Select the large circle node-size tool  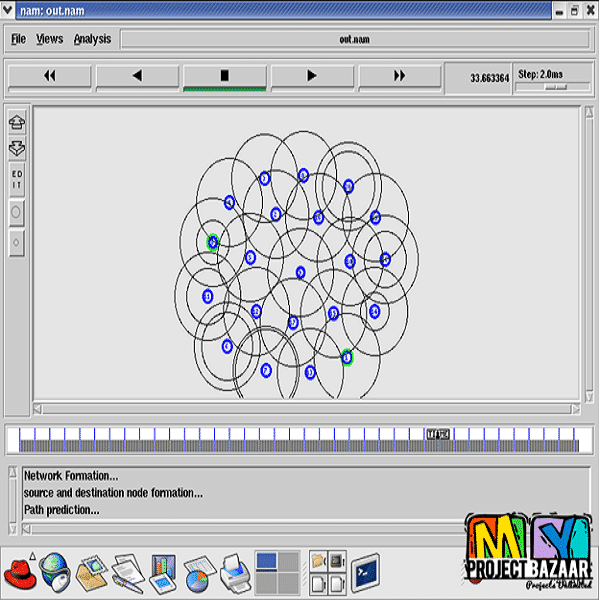[x=17, y=213]
